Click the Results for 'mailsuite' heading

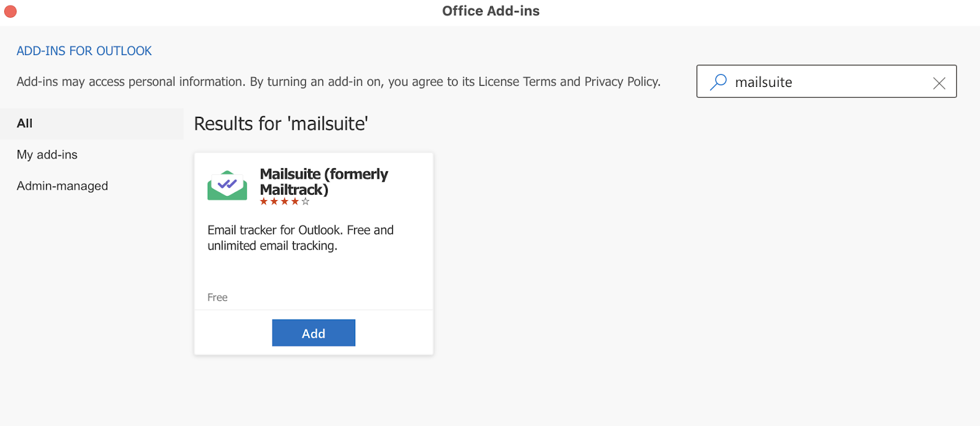[x=281, y=124]
